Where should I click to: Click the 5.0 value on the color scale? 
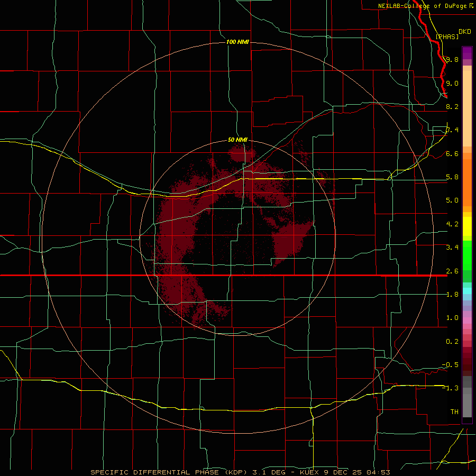tap(452, 200)
